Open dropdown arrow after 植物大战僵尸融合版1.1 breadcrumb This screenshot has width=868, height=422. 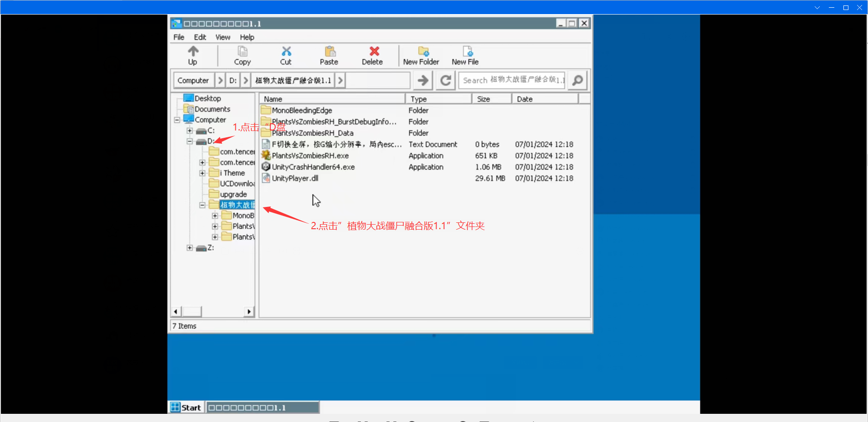340,80
